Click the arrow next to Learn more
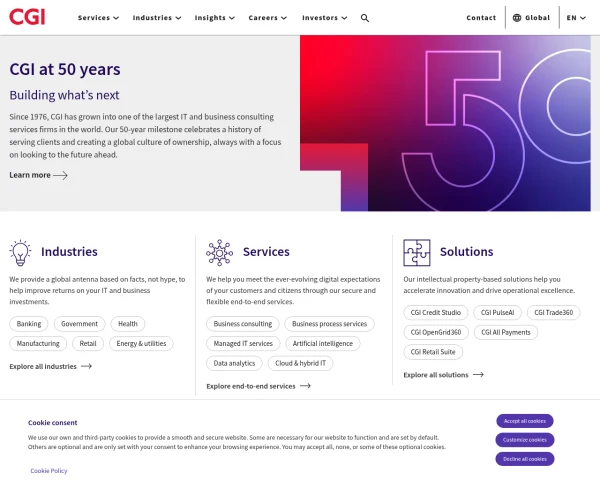Viewport: 600px width, 480px height. click(61, 175)
